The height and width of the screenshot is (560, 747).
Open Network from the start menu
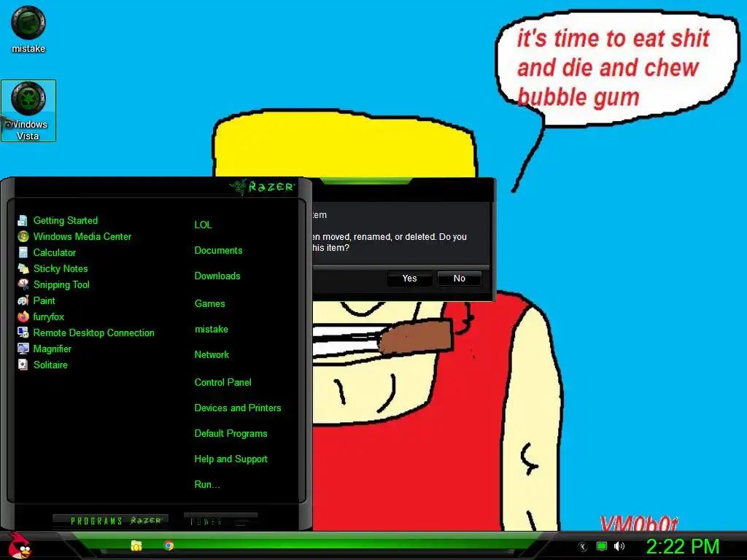click(x=212, y=355)
